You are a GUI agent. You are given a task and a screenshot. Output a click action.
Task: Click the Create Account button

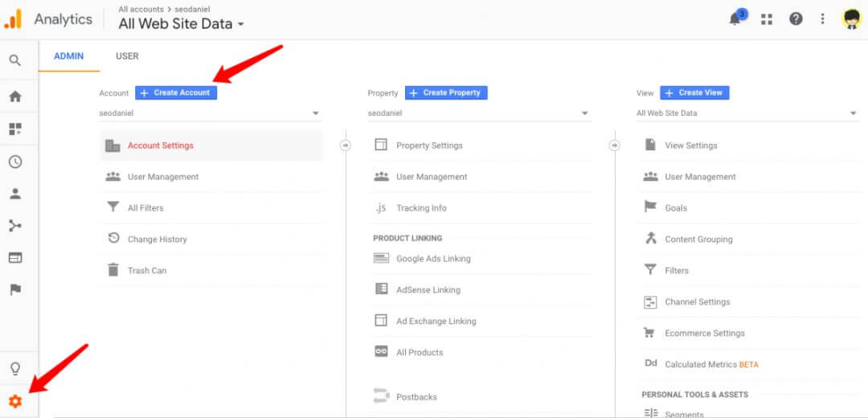tap(176, 92)
